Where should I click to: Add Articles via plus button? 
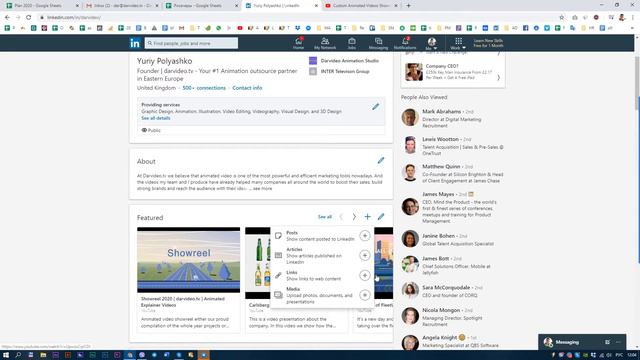click(364, 255)
